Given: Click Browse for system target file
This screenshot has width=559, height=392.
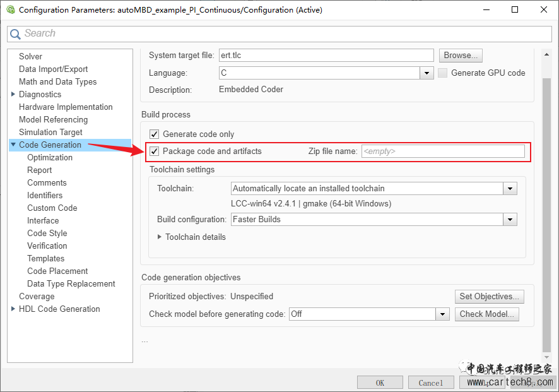Looking at the screenshot, I should coord(461,56).
